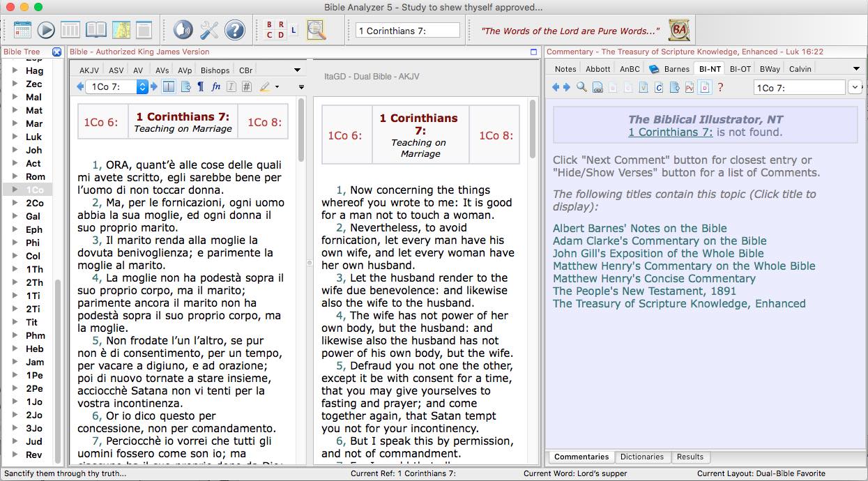The image size is (868, 481).
Task: Click the open book icon in toolbar
Action: click(x=96, y=30)
